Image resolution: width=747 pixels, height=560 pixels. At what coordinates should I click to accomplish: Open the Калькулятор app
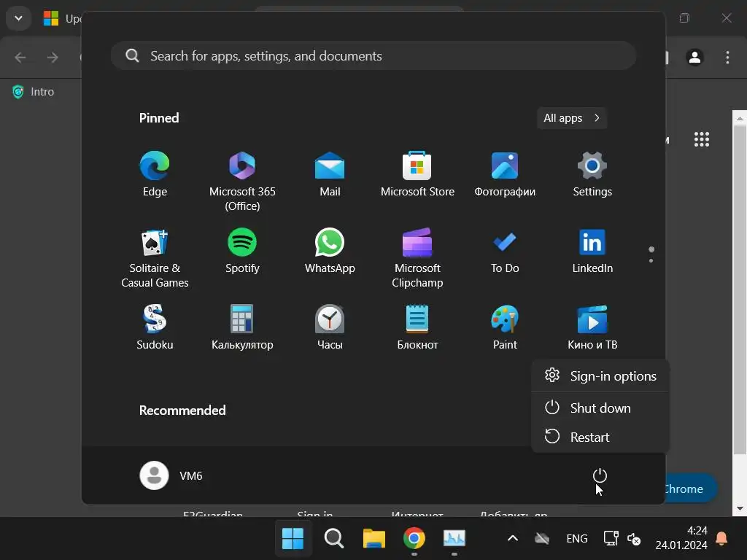[242, 327]
